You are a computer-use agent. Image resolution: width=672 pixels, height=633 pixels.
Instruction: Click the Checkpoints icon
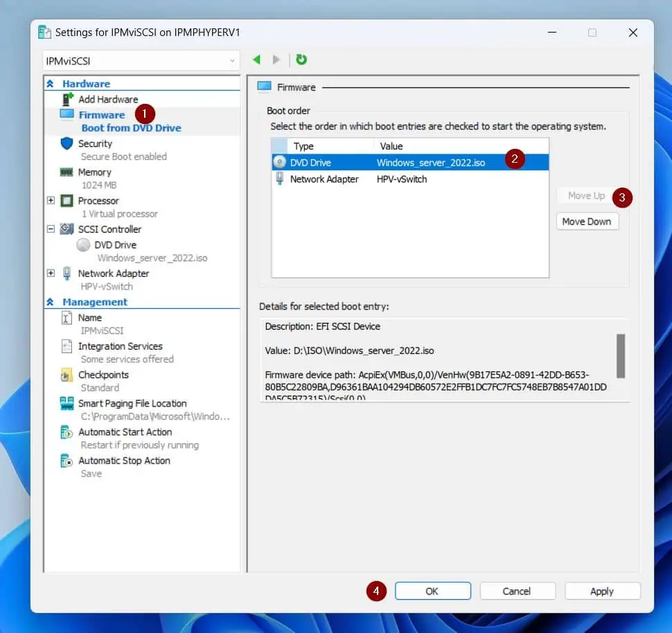[67, 375]
